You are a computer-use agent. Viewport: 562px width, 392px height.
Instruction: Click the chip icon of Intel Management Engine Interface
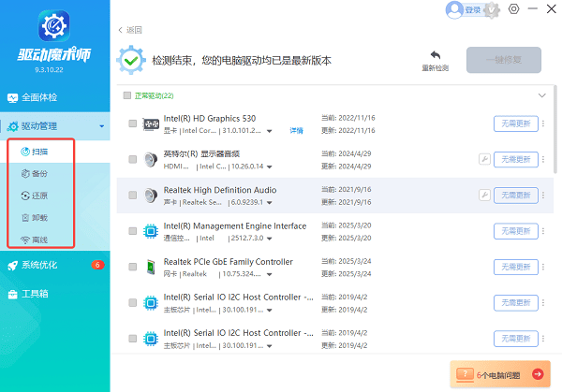tap(151, 231)
